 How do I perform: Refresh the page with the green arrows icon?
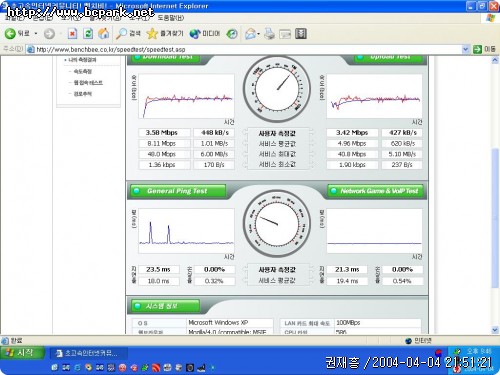[x=88, y=34]
